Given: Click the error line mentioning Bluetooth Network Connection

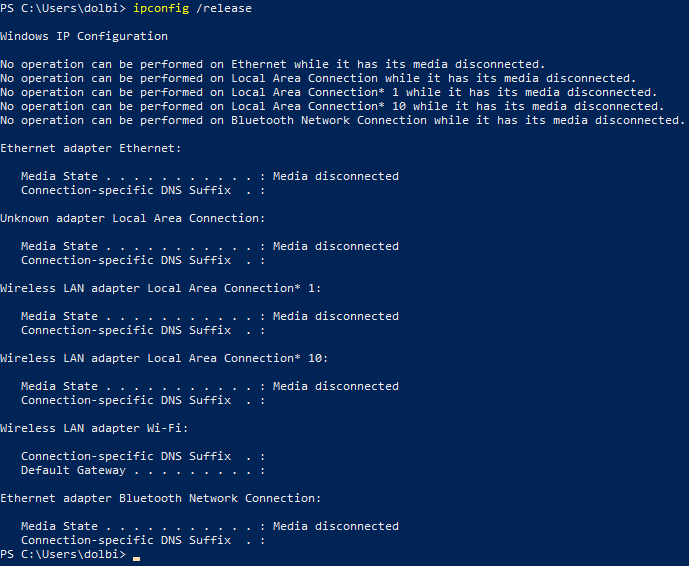Looking at the screenshot, I should point(342,120).
